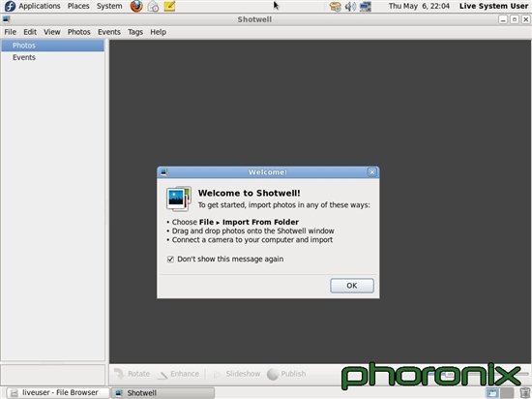Click the network connection tray icon
The height and width of the screenshot is (399, 532).
coord(366,7)
